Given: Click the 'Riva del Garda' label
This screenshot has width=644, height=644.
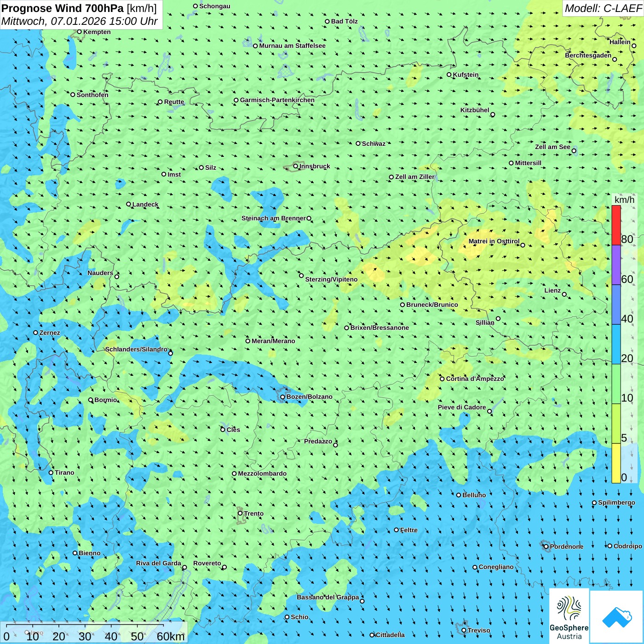Looking at the screenshot, I should point(159,563).
